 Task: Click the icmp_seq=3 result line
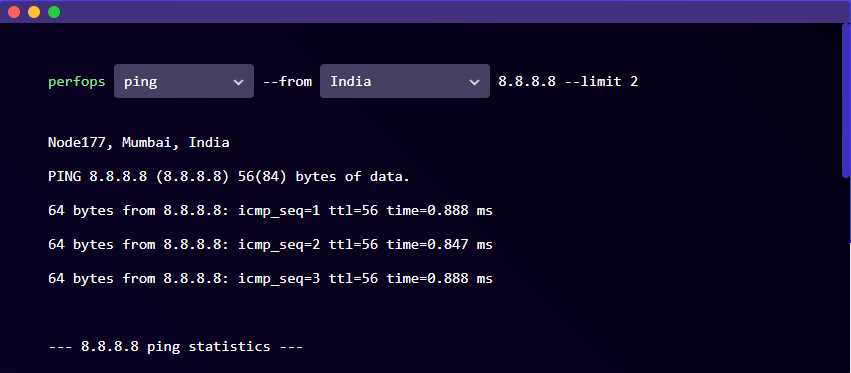(x=270, y=279)
